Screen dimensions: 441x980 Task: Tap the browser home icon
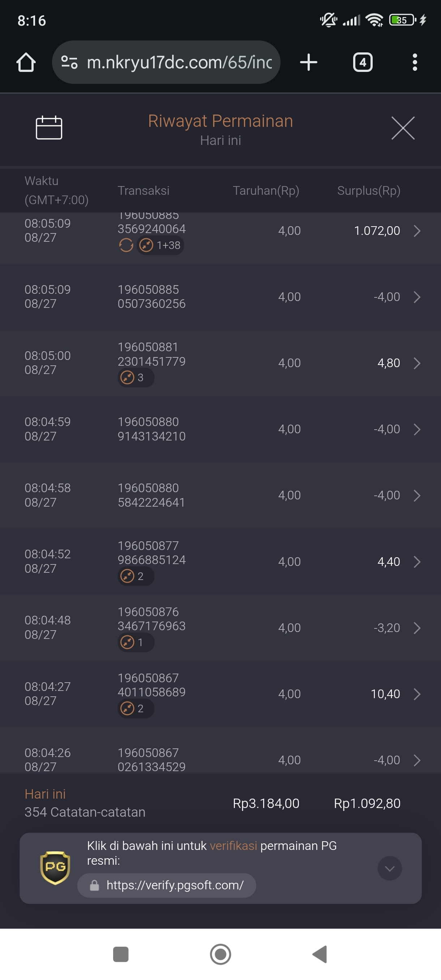coord(26,62)
